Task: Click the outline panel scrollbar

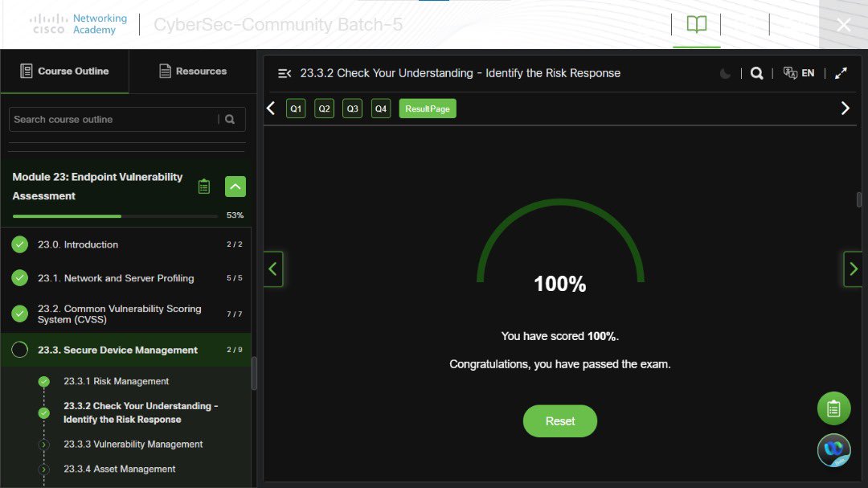Action: 254,373
